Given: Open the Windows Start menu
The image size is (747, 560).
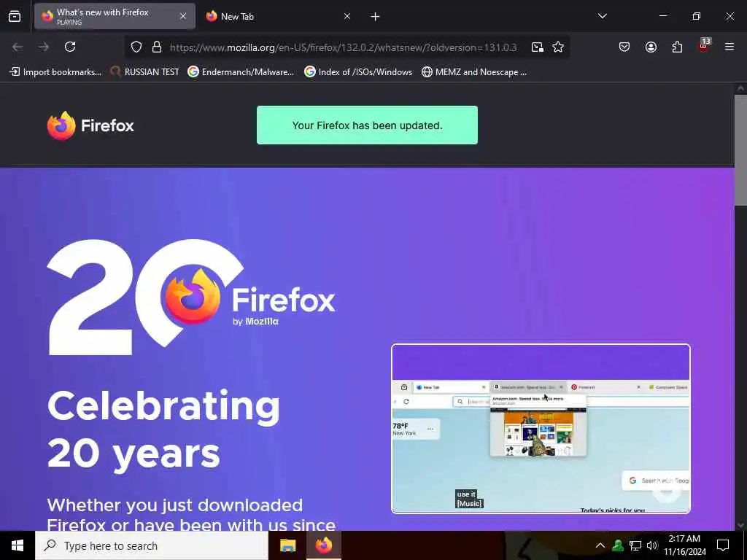Looking at the screenshot, I should (x=18, y=545).
